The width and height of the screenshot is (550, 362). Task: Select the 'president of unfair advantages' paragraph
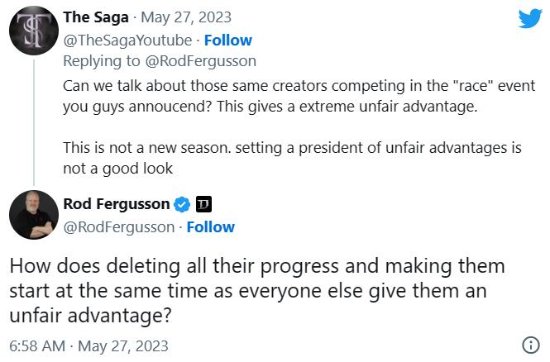tap(292, 158)
